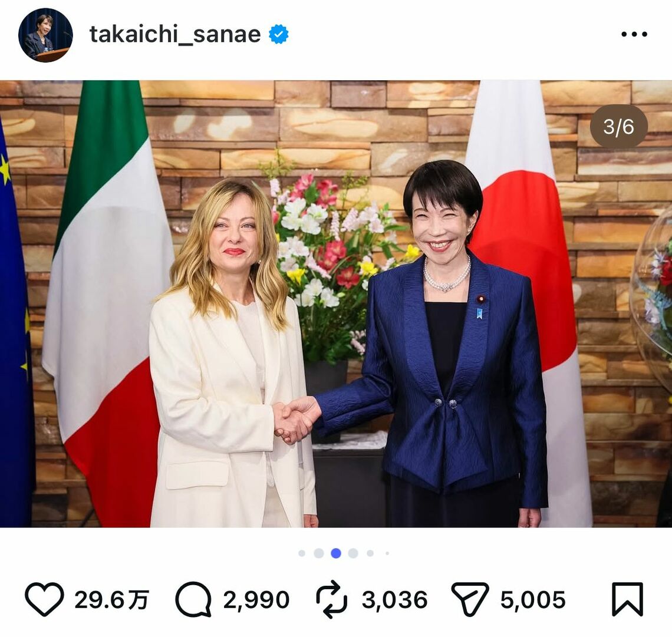Repost using the circular arrows icon
This screenshot has height=637, width=672.
(332, 599)
